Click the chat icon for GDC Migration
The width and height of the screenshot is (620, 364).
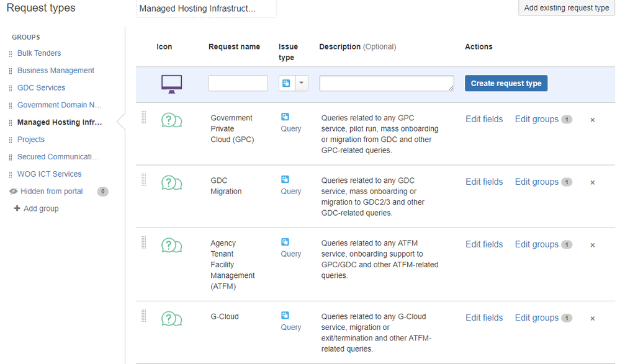tap(172, 183)
